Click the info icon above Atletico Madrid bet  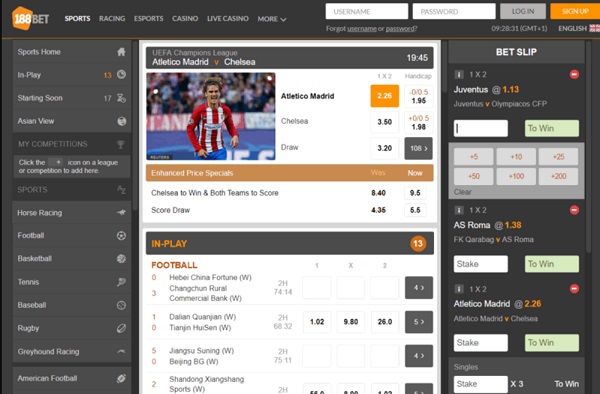click(x=459, y=289)
